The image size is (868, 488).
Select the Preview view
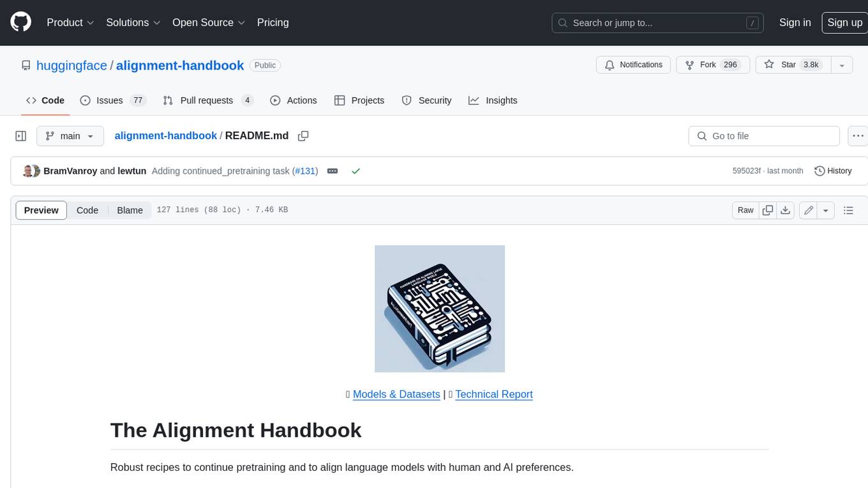click(41, 210)
